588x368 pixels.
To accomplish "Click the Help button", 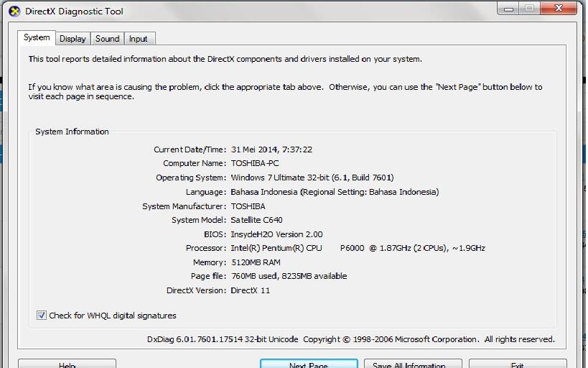I will (x=67, y=364).
